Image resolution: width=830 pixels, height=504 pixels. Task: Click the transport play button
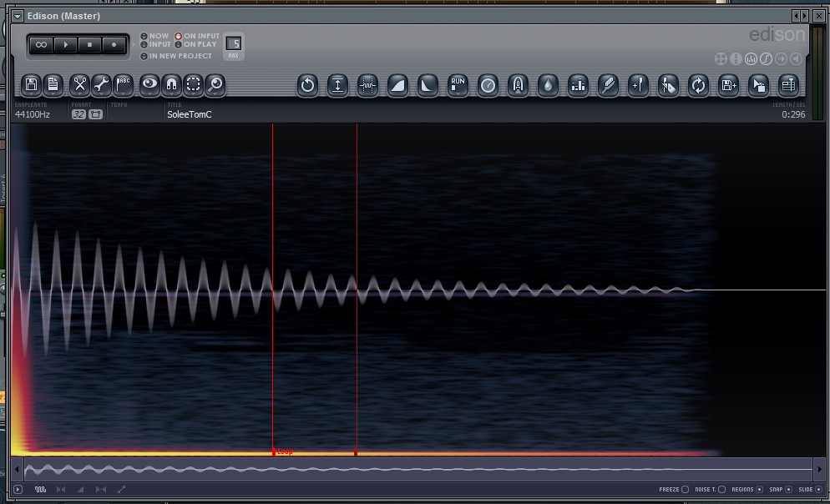click(x=65, y=45)
